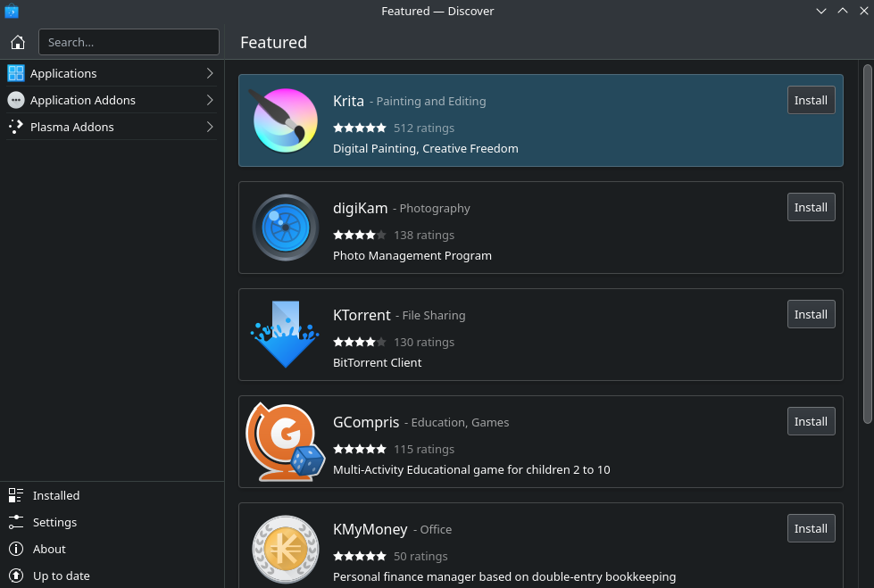Screen dimensions: 874x588
Task: Open the Settings page
Action: tap(112, 522)
